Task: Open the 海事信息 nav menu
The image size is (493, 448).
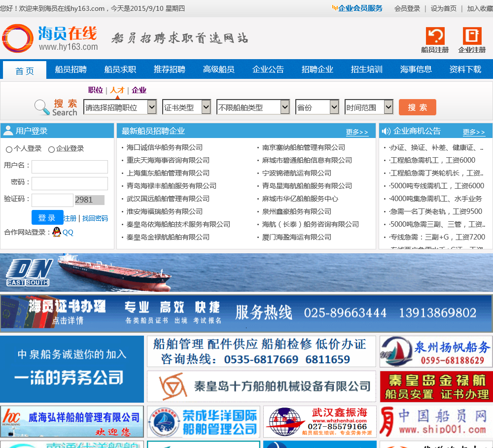Action: (416, 69)
